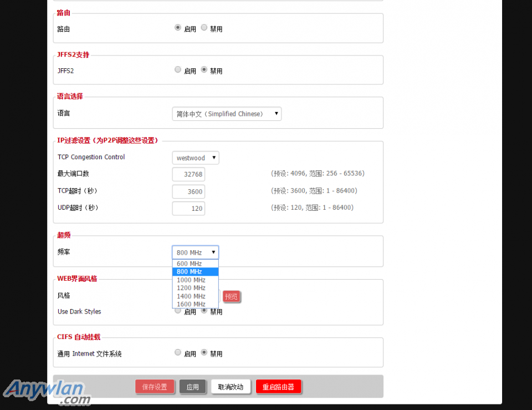This screenshot has width=532, height=410.
Task: Click the CIFS 自动挂载 section heading
Action: coord(79,337)
